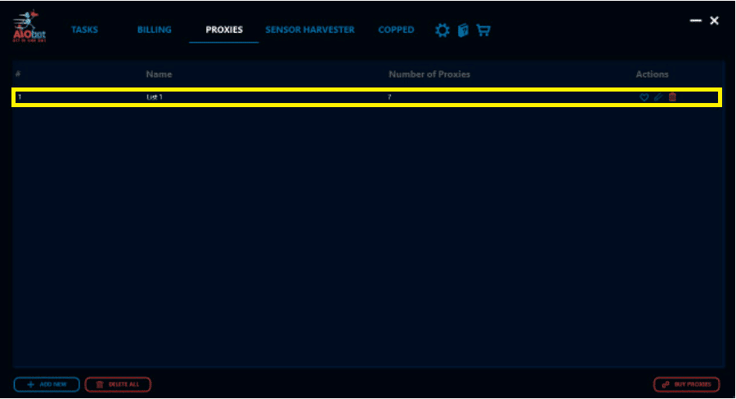Click the Number of Proxies header
This screenshot has height=399, width=736.
(429, 74)
